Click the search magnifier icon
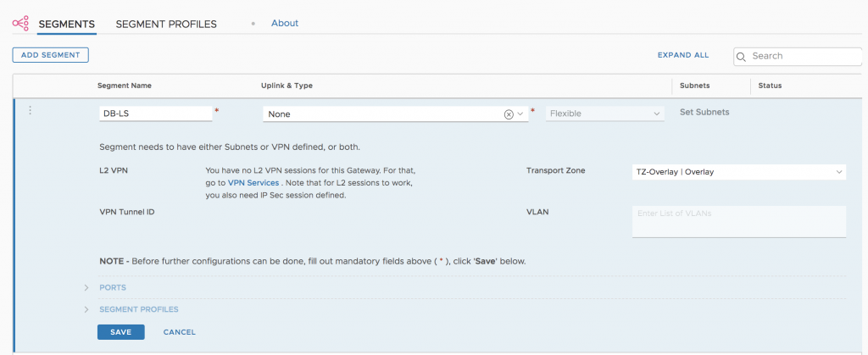The image size is (868, 355). [x=741, y=57]
